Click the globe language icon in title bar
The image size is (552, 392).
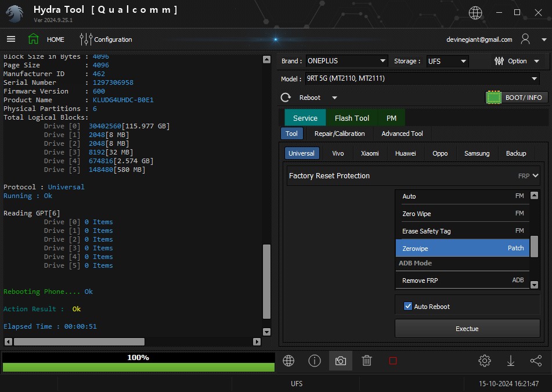coord(475,13)
